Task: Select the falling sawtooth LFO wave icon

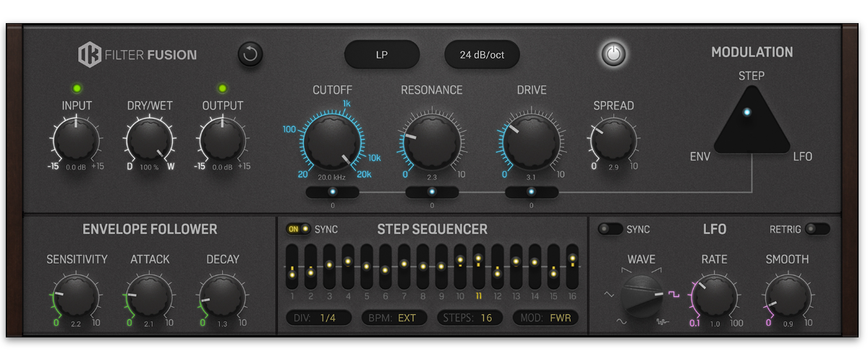Action: point(626,270)
